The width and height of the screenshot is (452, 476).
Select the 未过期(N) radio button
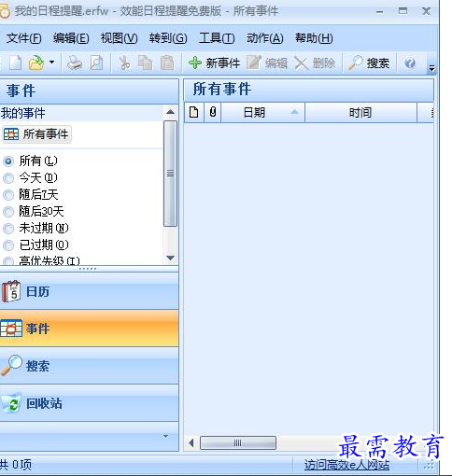[8, 229]
